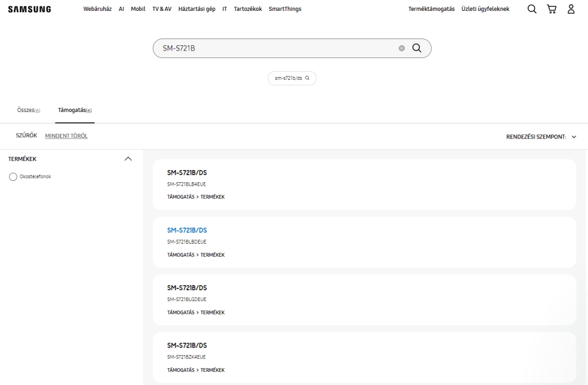The height and width of the screenshot is (385, 588).
Task: Open the SmartThings menu
Action: coord(285,9)
